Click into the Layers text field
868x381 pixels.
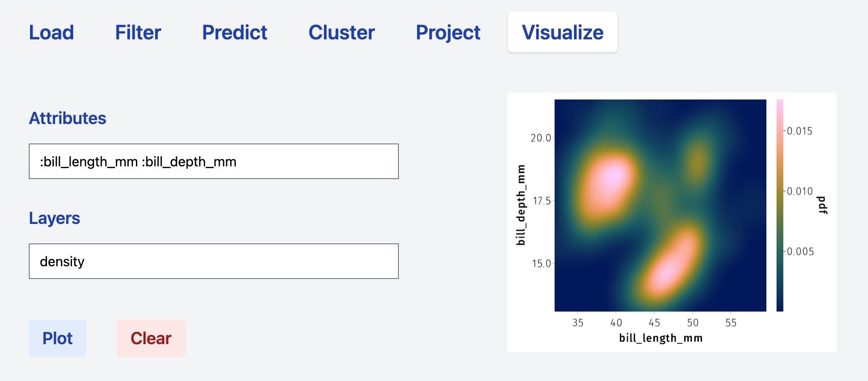(x=213, y=261)
